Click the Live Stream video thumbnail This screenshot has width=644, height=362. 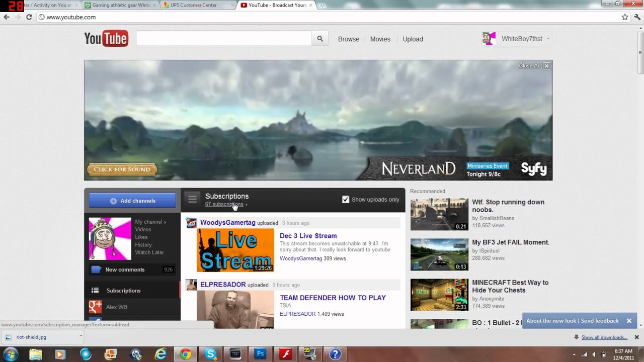pyautogui.click(x=235, y=250)
